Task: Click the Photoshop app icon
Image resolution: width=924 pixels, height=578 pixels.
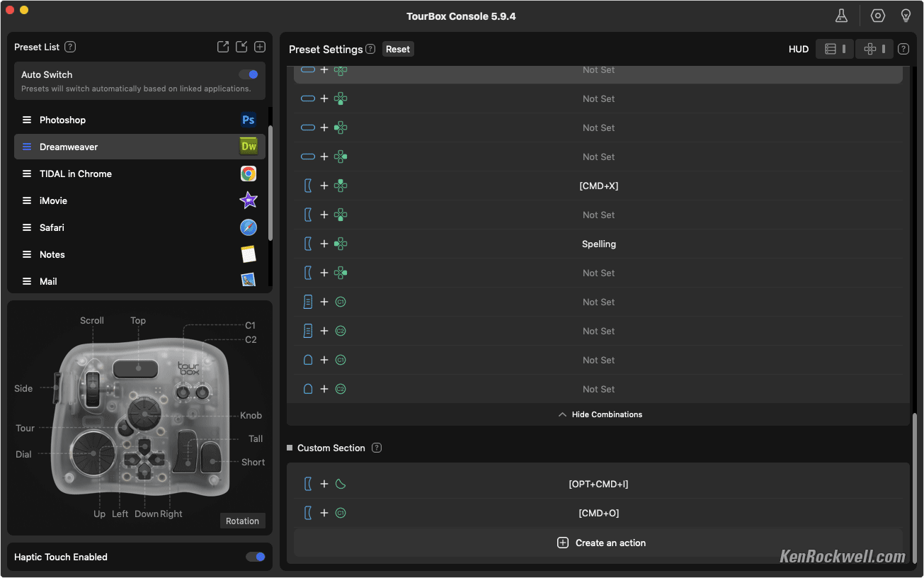Action: click(248, 120)
